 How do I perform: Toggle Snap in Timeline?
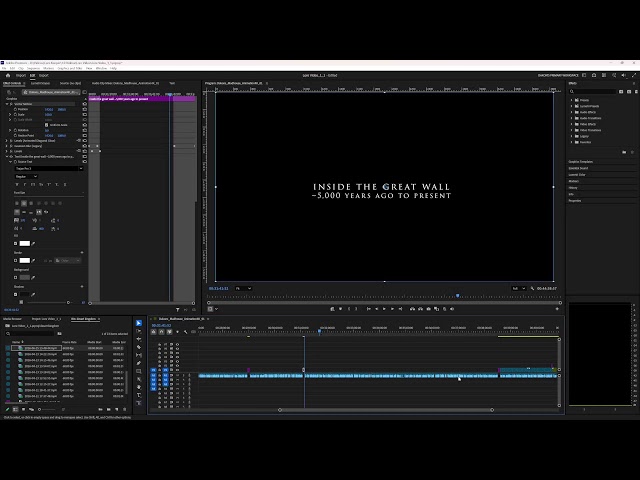point(162,332)
